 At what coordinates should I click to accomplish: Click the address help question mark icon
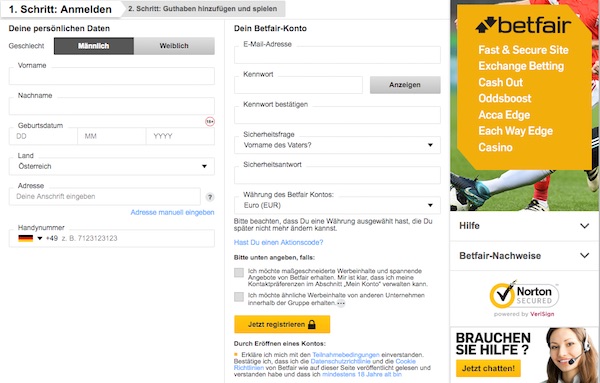click(x=210, y=197)
